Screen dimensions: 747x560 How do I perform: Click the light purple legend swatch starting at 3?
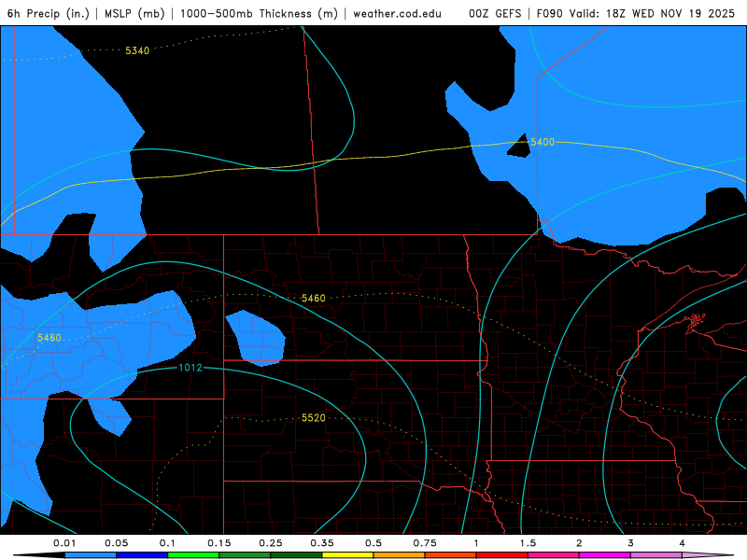point(656,555)
